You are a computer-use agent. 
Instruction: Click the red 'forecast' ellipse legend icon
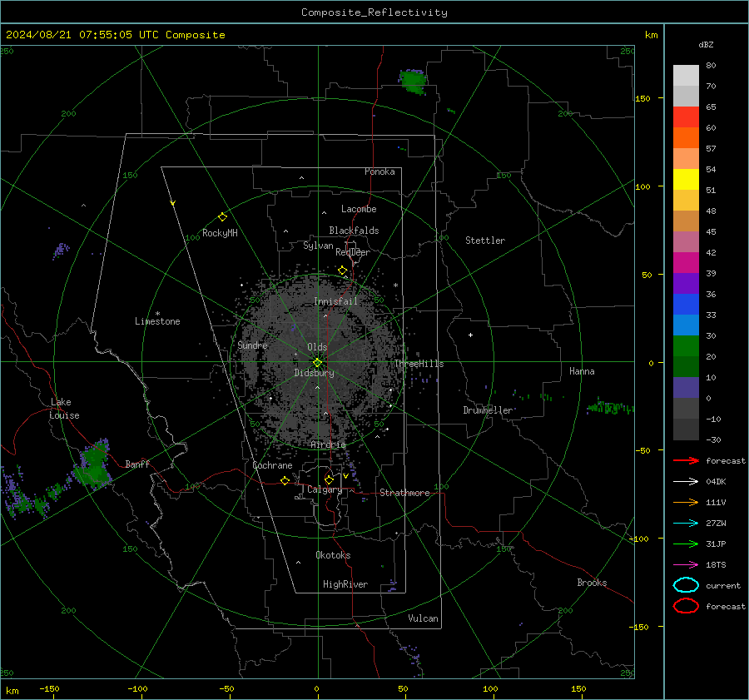[x=686, y=606]
